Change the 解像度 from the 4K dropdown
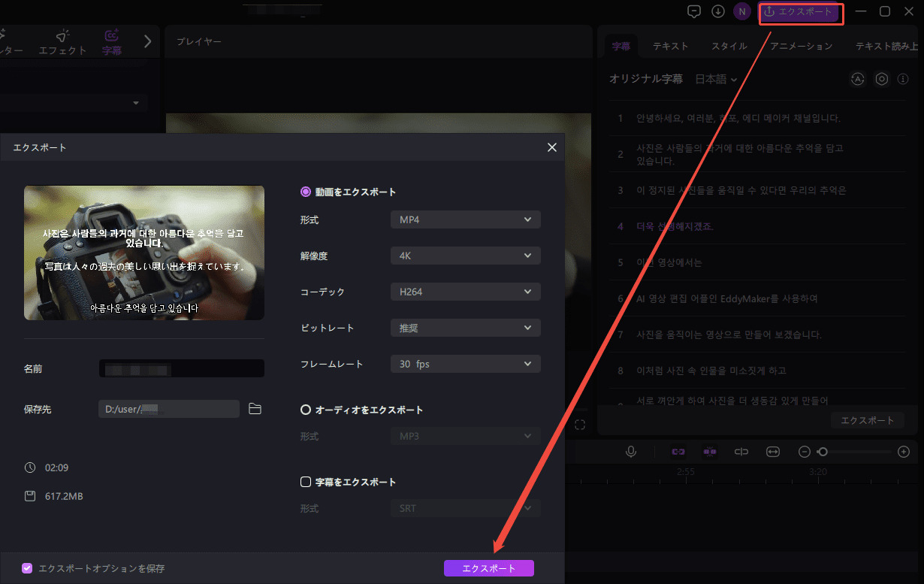The height and width of the screenshot is (584, 924). pos(465,255)
